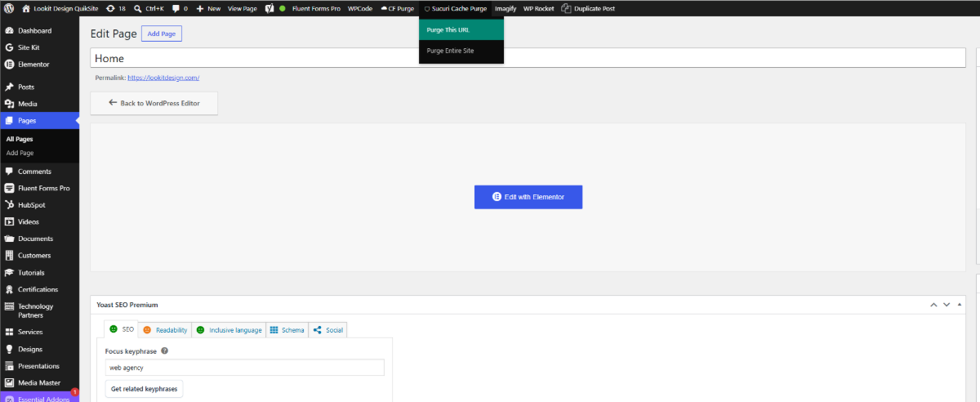Click View Page in admin bar

pyautogui.click(x=242, y=8)
